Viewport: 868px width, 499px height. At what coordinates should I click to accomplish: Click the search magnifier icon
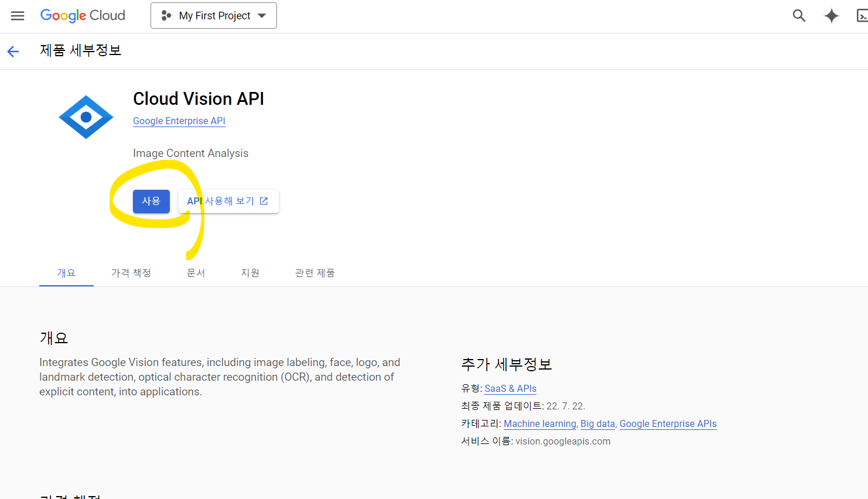[x=799, y=16]
